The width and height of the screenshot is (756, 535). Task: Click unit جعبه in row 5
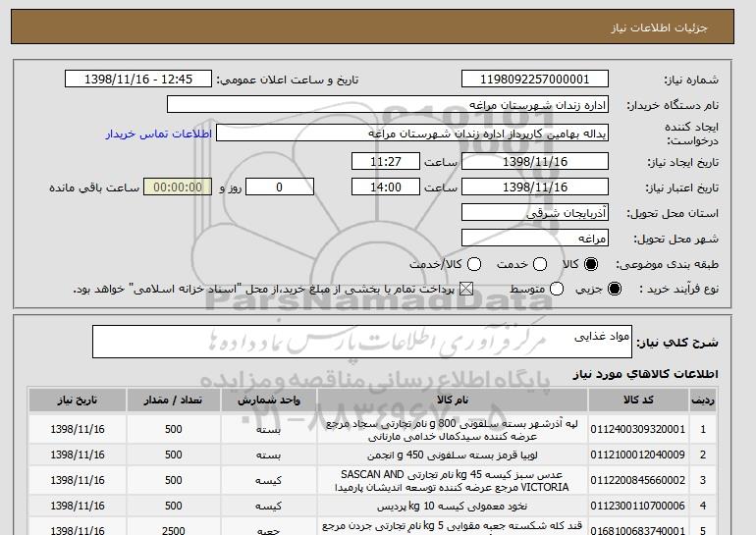click(x=269, y=531)
